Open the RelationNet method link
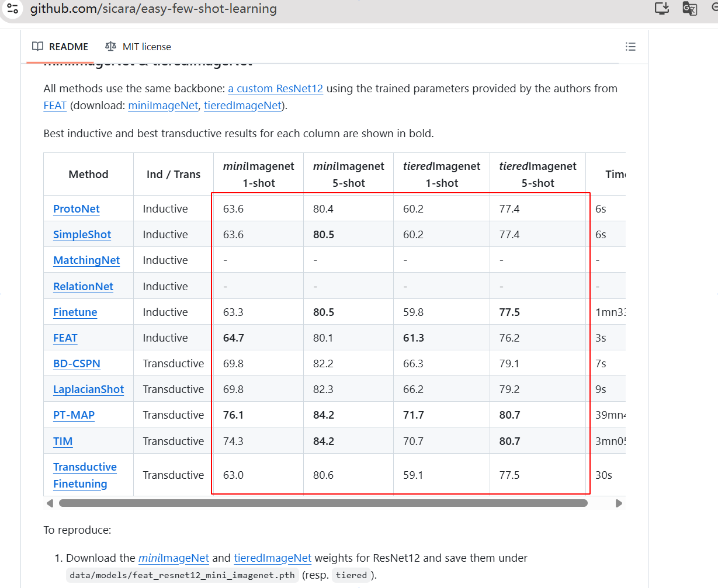Viewport: 718px width, 588px height. [83, 287]
